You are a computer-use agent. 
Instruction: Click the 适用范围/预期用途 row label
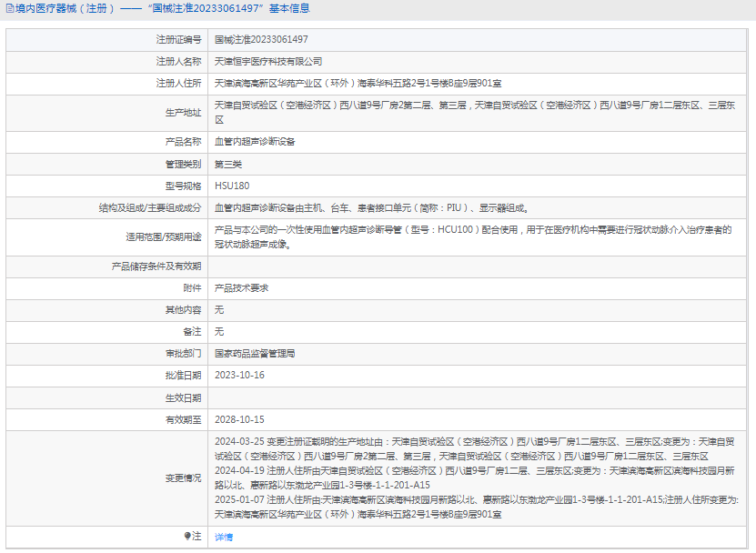tap(164, 237)
